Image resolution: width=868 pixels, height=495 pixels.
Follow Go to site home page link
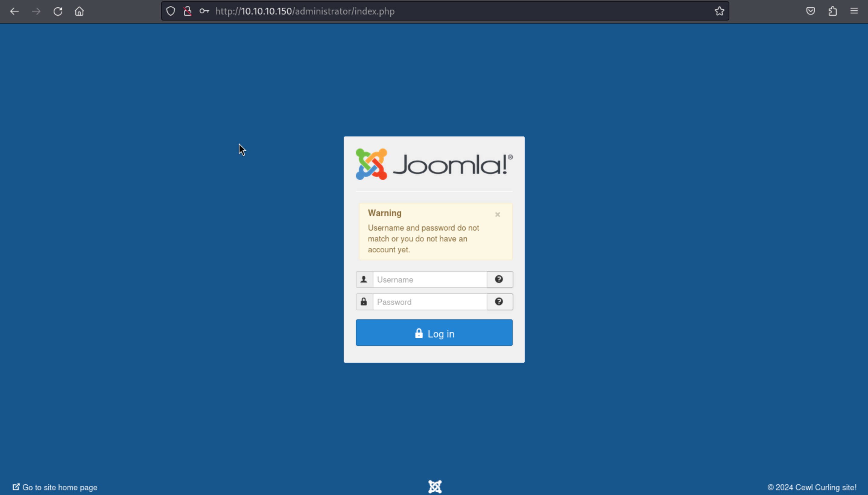pyautogui.click(x=59, y=487)
